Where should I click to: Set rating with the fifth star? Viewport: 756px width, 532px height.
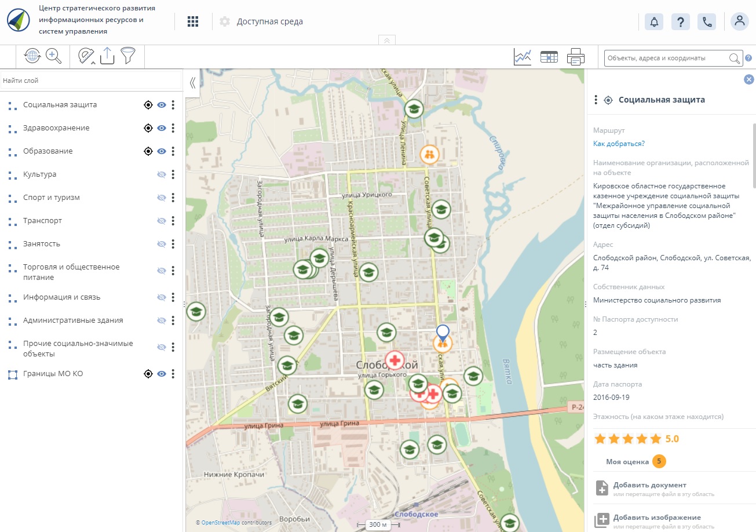tap(655, 439)
